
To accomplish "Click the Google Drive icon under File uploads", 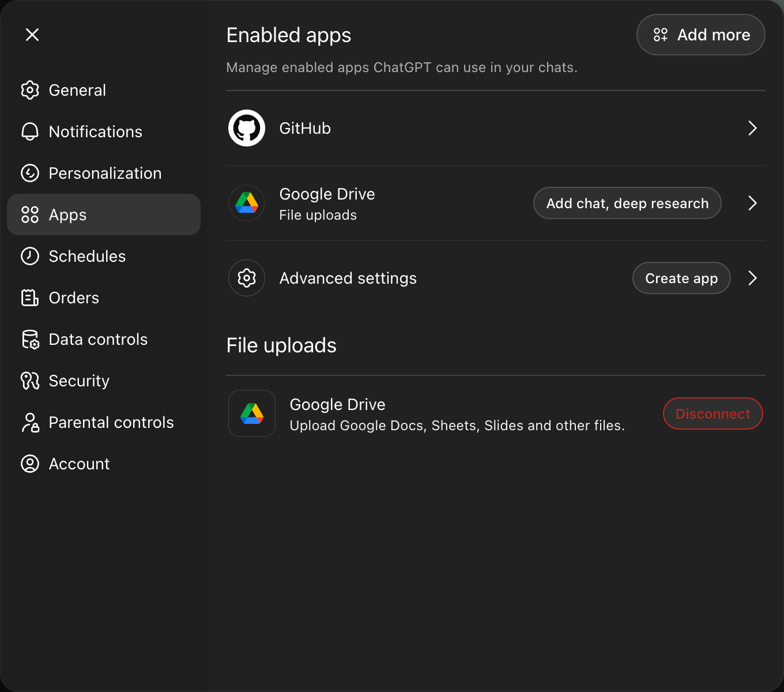I will 252,413.
